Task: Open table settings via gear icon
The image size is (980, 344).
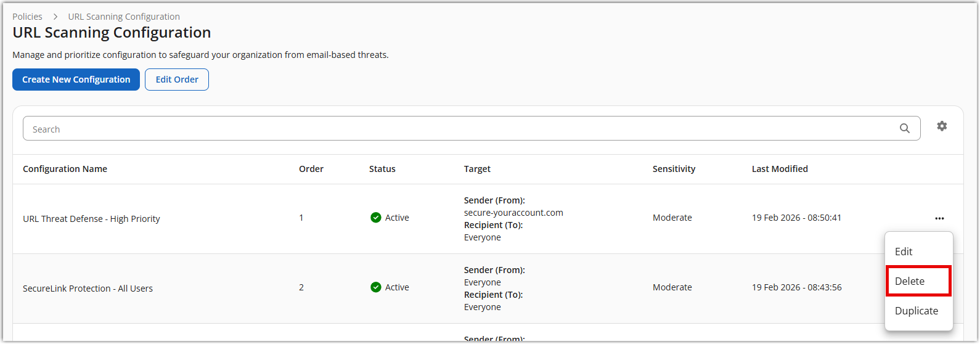Action: coord(941,126)
